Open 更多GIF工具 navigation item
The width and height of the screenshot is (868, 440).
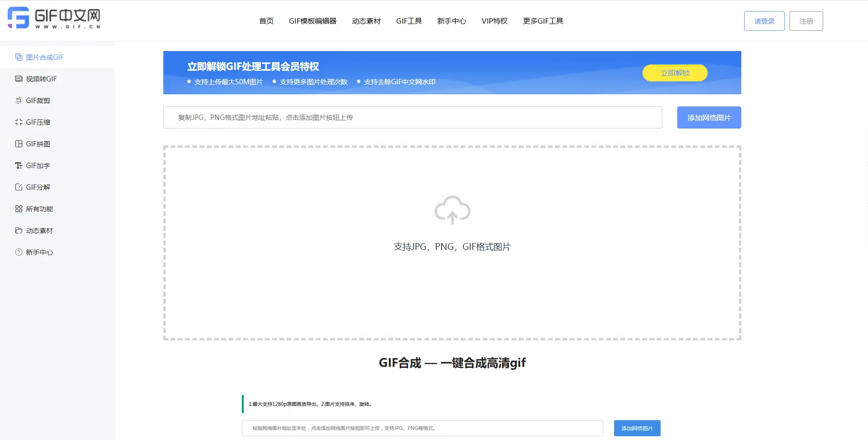543,21
